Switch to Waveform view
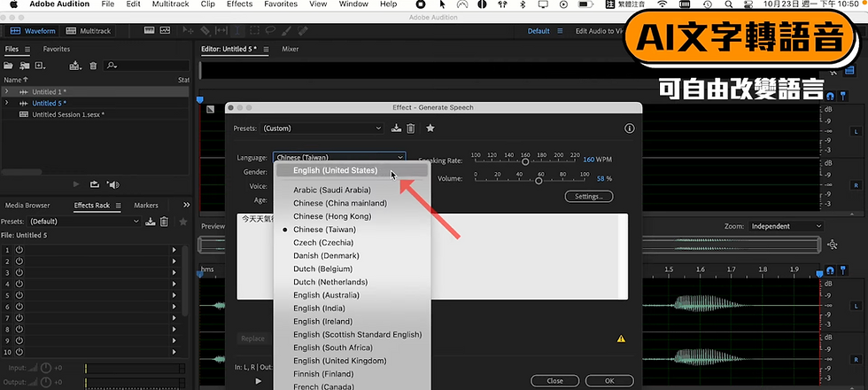 pyautogui.click(x=34, y=31)
